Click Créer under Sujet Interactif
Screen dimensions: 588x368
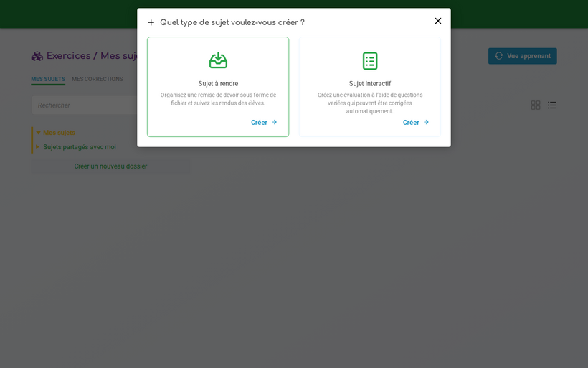(x=415, y=122)
